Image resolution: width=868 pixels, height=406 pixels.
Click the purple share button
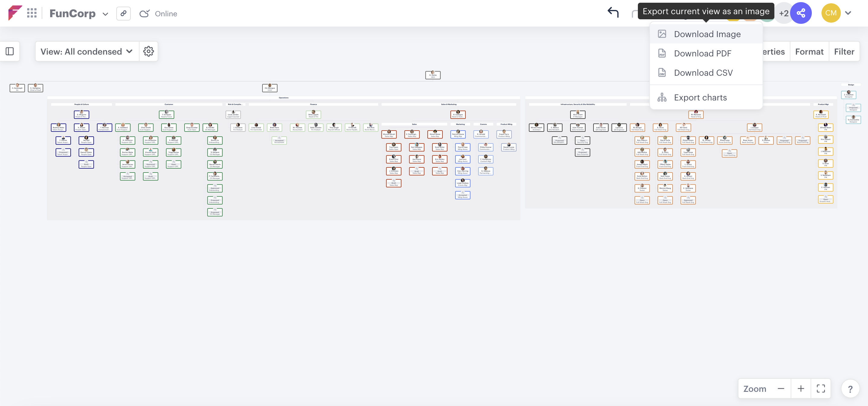click(801, 13)
